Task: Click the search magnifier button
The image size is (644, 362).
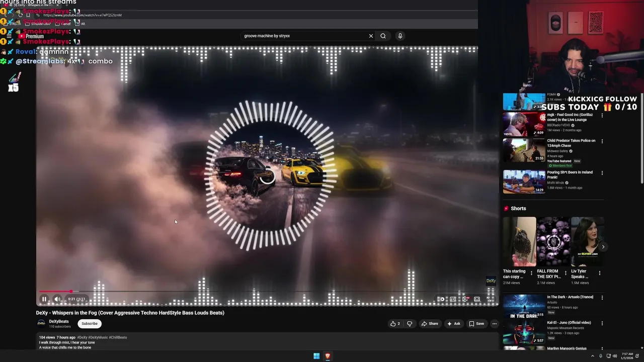Action: coord(383,36)
